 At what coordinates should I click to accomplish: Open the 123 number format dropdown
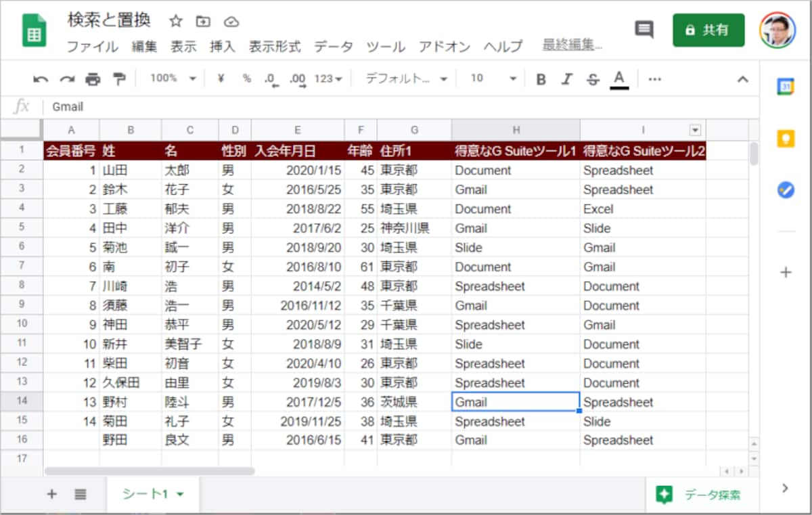point(329,79)
